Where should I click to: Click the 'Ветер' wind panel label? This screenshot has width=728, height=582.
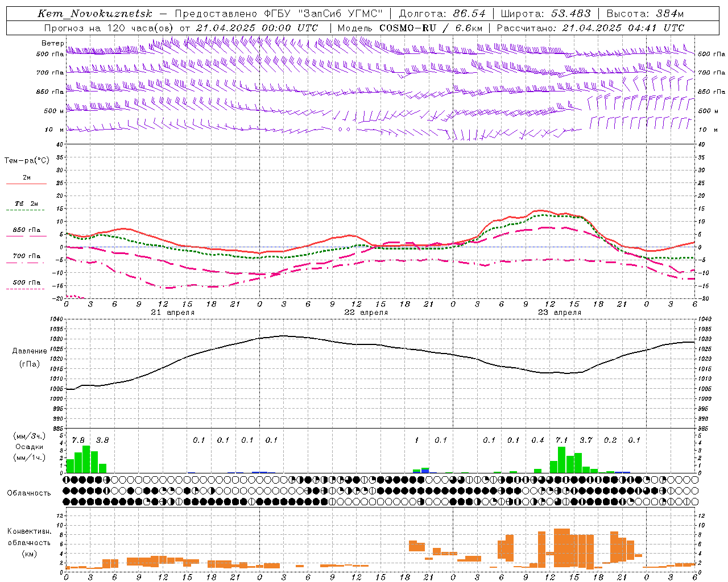click(53, 43)
